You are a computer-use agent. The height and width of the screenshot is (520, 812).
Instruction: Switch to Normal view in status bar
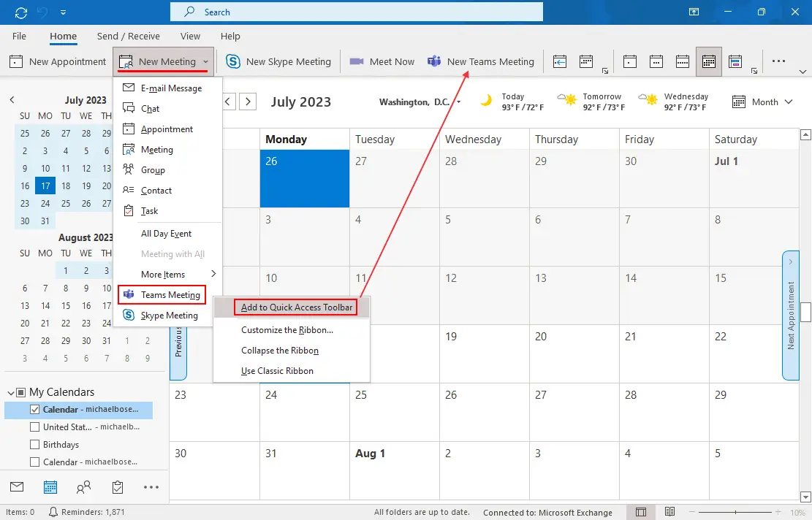pos(640,512)
